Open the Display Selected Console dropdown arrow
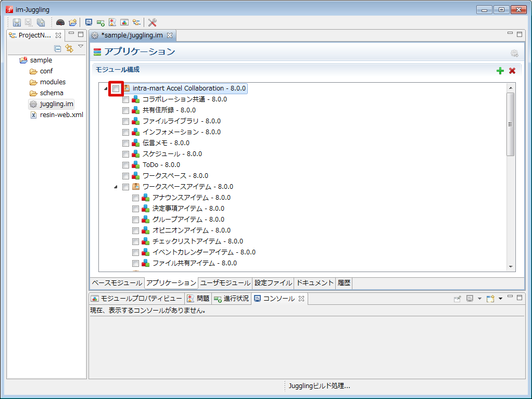This screenshot has width=532, height=399. [479, 299]
